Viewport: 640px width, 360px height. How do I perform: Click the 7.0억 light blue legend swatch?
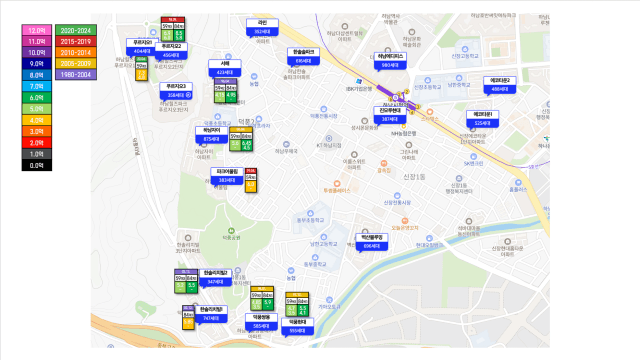click(x=37, y=86)
